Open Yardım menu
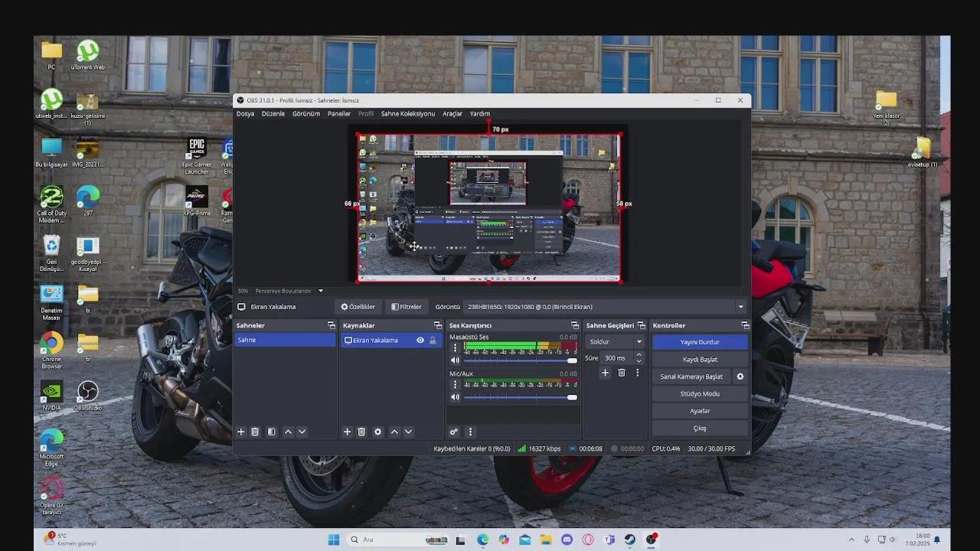 pos(480,113)
